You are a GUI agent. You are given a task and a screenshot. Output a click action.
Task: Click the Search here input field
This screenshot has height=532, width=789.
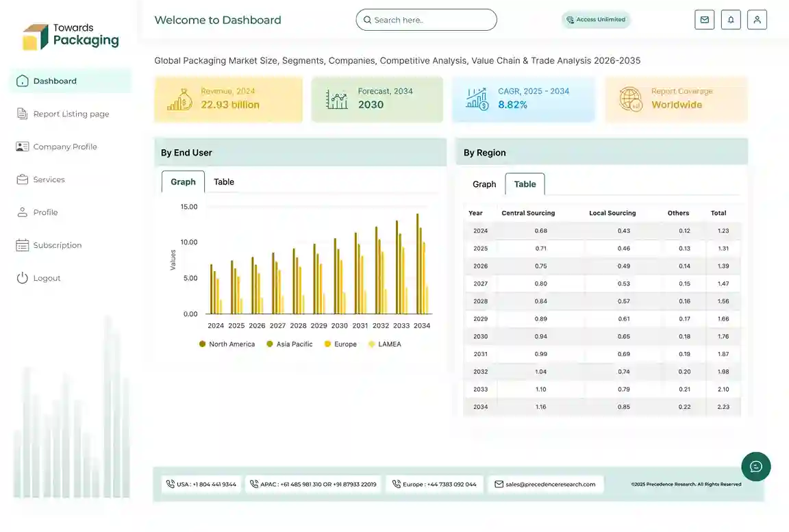coord(431,20)
